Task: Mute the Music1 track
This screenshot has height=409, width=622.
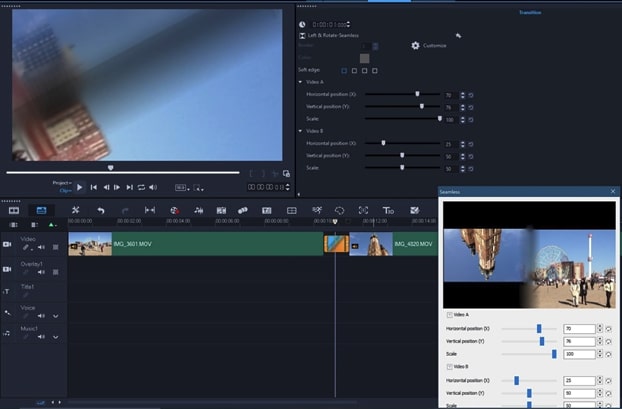Action: click(x=41, y=337)
